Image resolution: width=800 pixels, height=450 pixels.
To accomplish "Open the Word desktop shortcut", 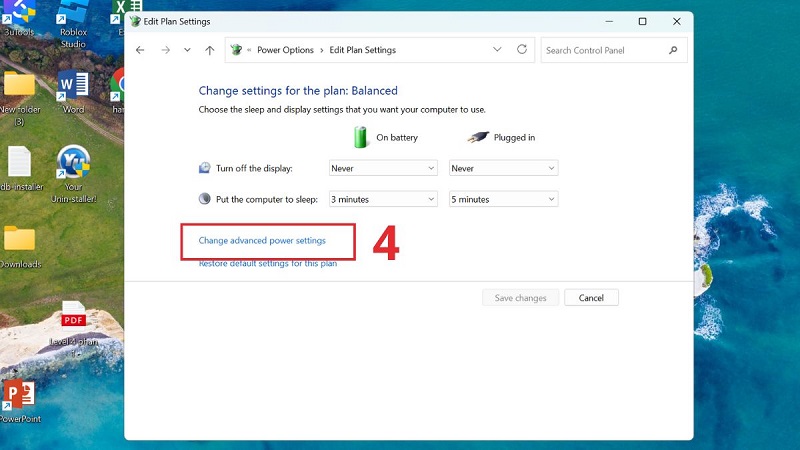I will tap(73, 88).
